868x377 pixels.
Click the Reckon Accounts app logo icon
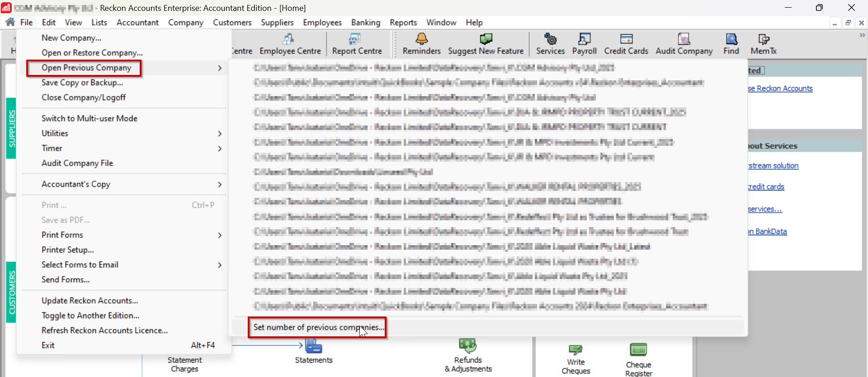(x=6, y=8)
